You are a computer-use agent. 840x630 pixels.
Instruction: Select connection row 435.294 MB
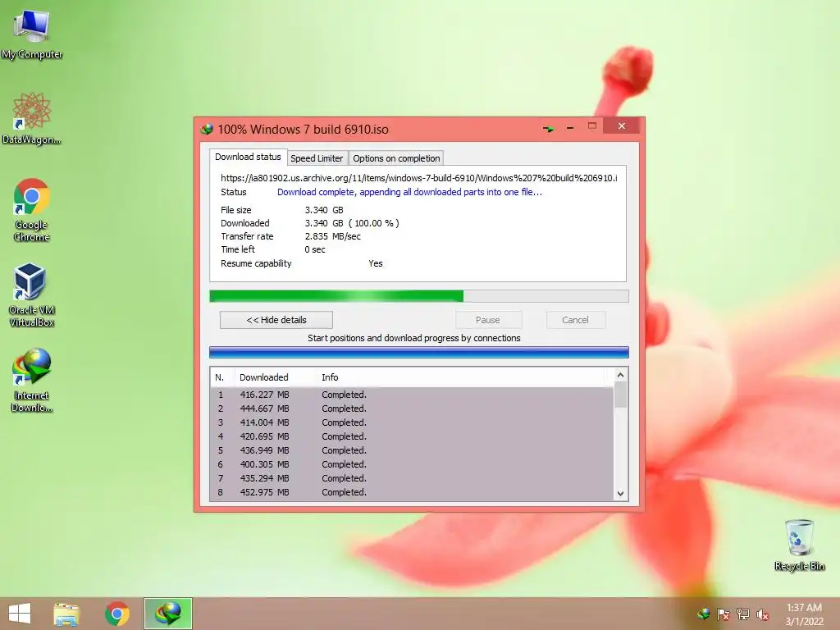click(x=412, y=478)
